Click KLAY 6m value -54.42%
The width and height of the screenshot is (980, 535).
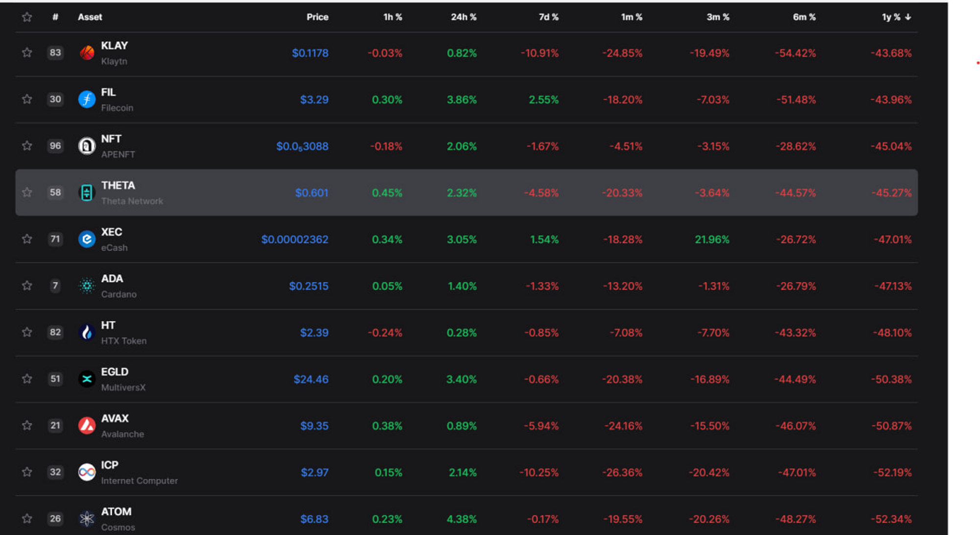[795, 53]
